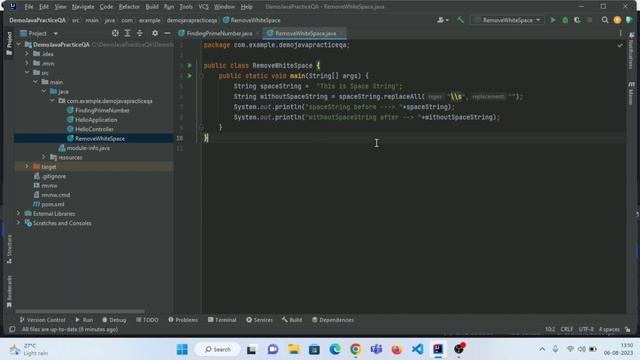The image size is (640, 360).
Task: Select pom.xml in project tree
Action: [x=53, y=204]
